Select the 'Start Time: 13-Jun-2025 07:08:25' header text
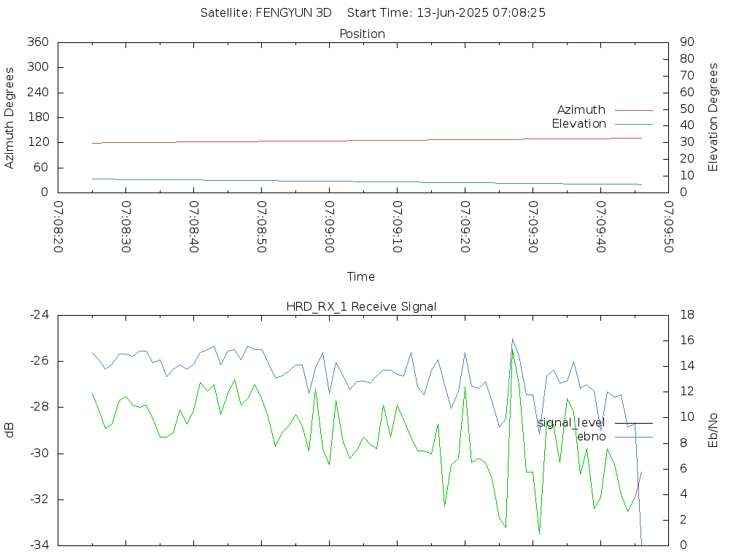Screen dimensions: 747x560 pos(446,13)
